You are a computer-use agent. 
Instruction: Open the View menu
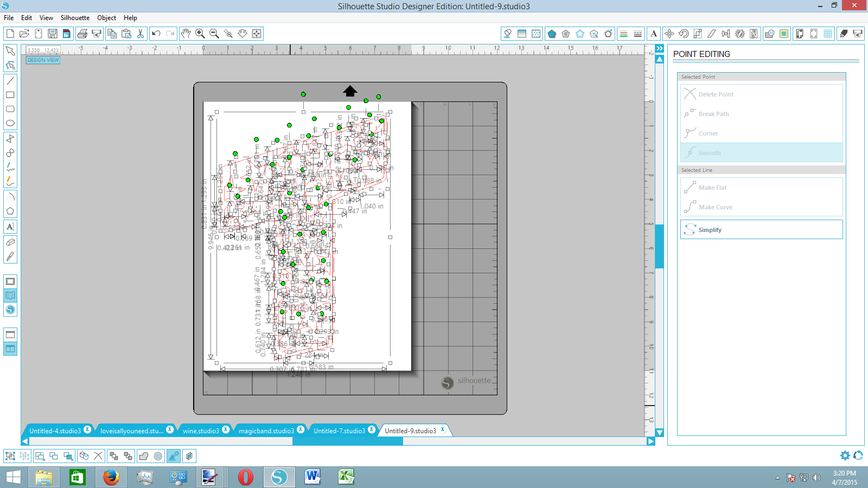[x=46, y=18]
